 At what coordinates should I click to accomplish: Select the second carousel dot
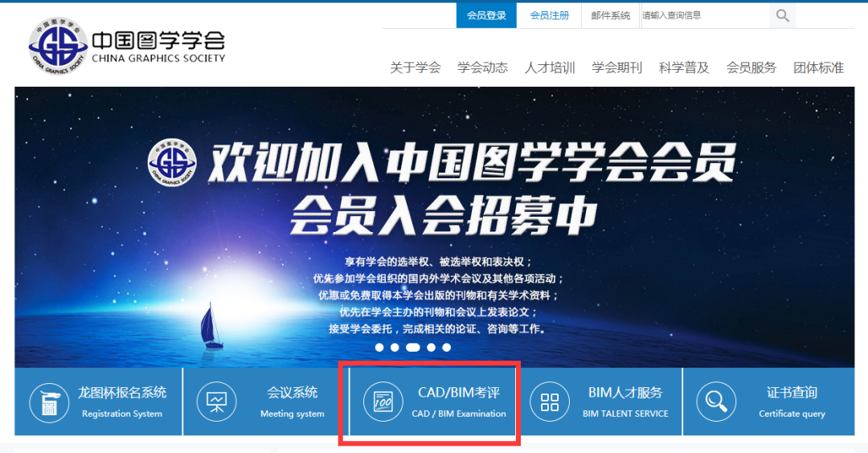pyautogui.click(x=395, y=348)
